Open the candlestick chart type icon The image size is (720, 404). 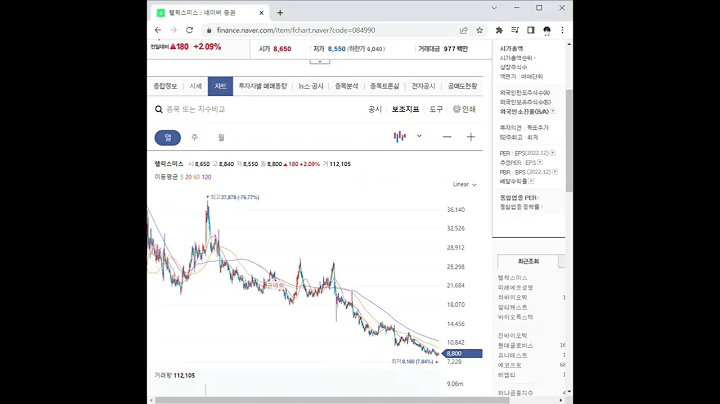[x=399, y=136]
